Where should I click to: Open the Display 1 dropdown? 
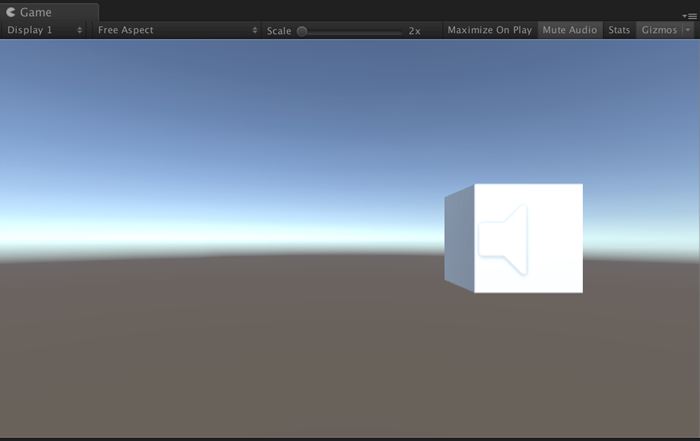tap(44, 30)
